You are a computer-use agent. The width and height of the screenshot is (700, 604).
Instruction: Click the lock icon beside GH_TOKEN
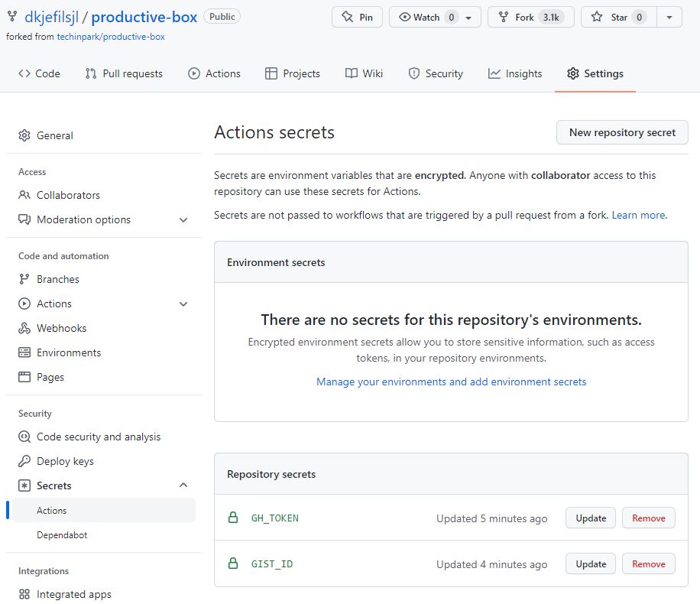point(233,518)
